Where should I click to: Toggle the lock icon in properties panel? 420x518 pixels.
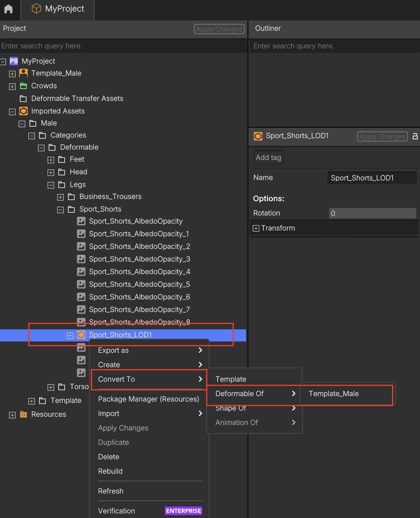415,136
